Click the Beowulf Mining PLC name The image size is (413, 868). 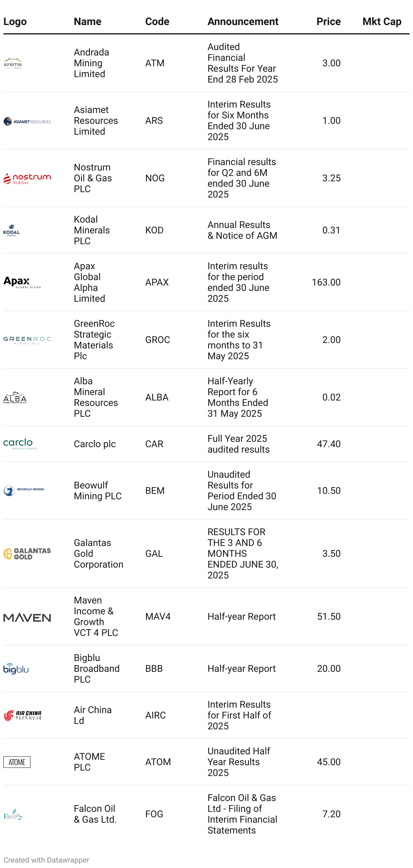click(97, 490)
